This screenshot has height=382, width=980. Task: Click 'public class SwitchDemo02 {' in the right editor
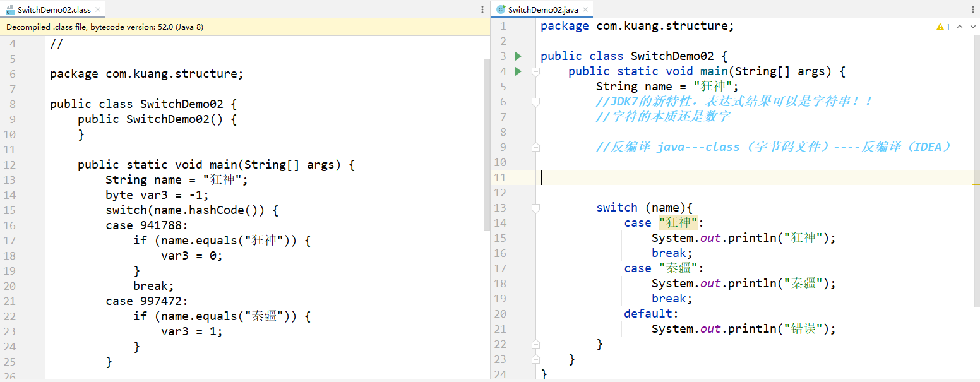(x=634, y=56)
